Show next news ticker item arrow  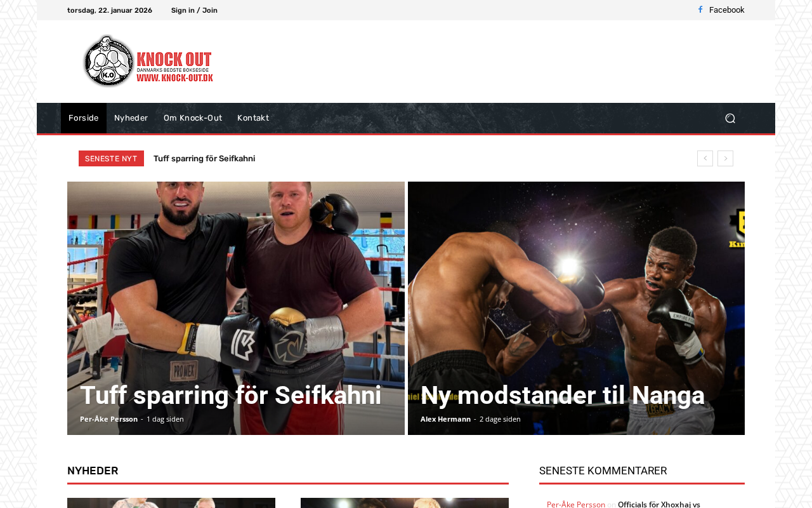(725, 158)
